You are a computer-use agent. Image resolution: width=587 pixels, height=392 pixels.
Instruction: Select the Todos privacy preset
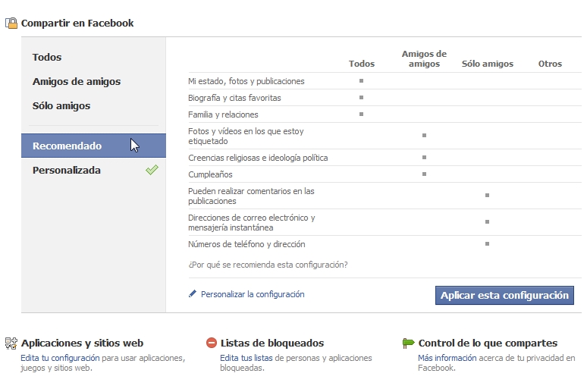[47, 58]
